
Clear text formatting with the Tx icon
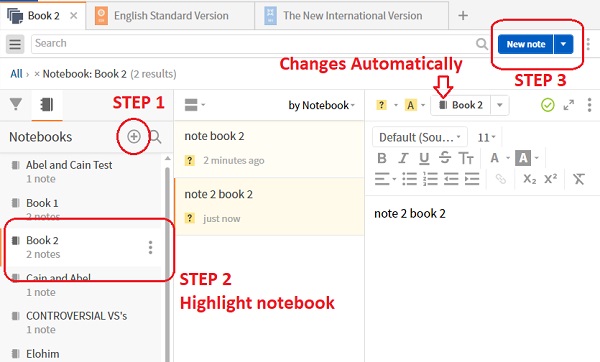(579, 179)
